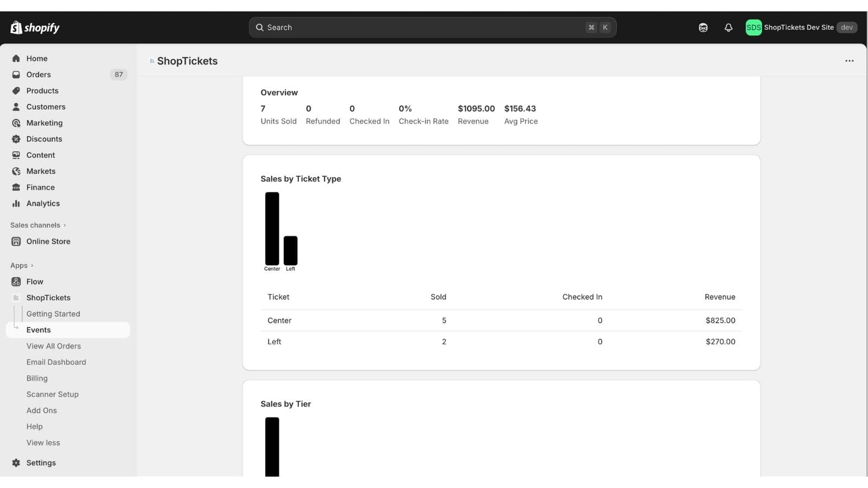Select Scanner Setup in the sidebar

53,394
